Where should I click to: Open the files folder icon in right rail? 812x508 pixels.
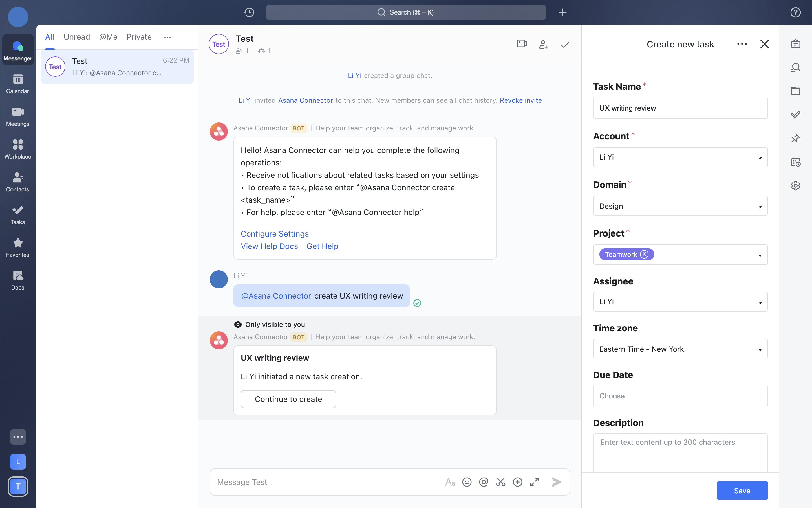click(795, 91)
